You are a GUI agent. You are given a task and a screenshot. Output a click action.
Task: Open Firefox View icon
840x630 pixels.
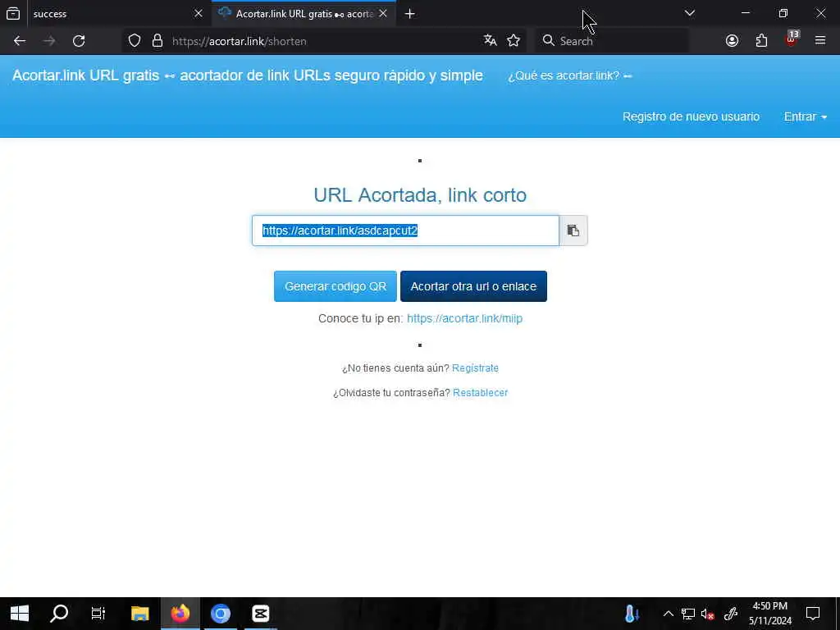(x=13, y=14)
